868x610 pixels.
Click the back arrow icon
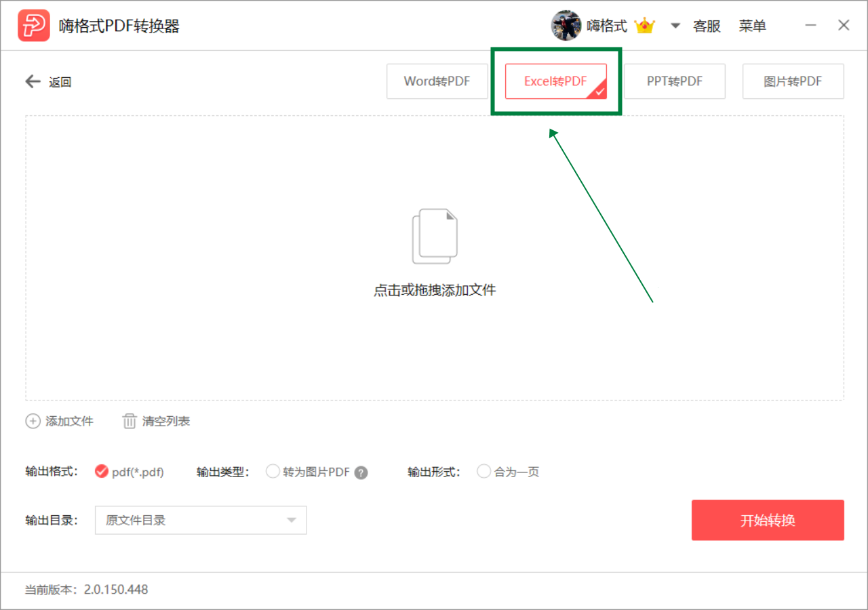coord(33,82)
